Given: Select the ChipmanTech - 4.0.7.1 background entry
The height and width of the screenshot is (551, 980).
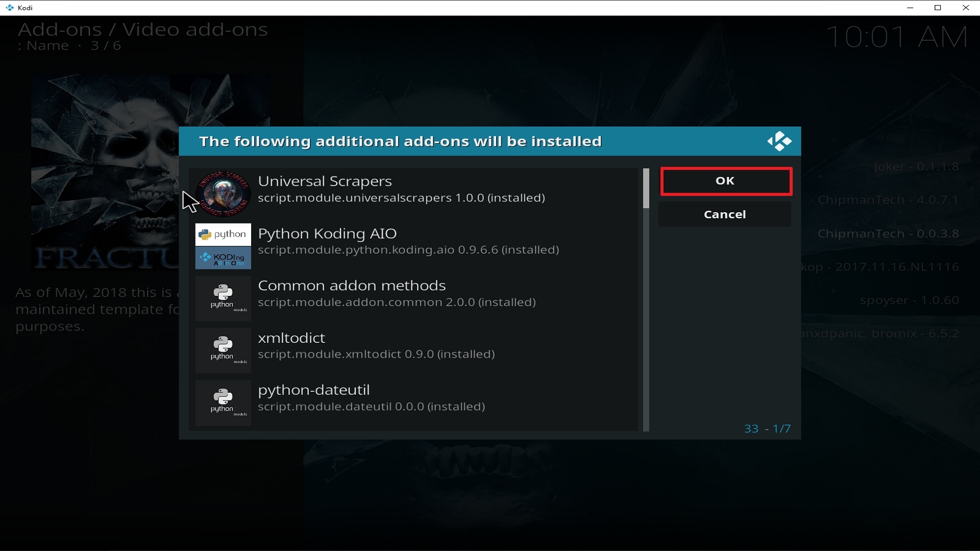Looking at the screenshot, I should [888, 200].
